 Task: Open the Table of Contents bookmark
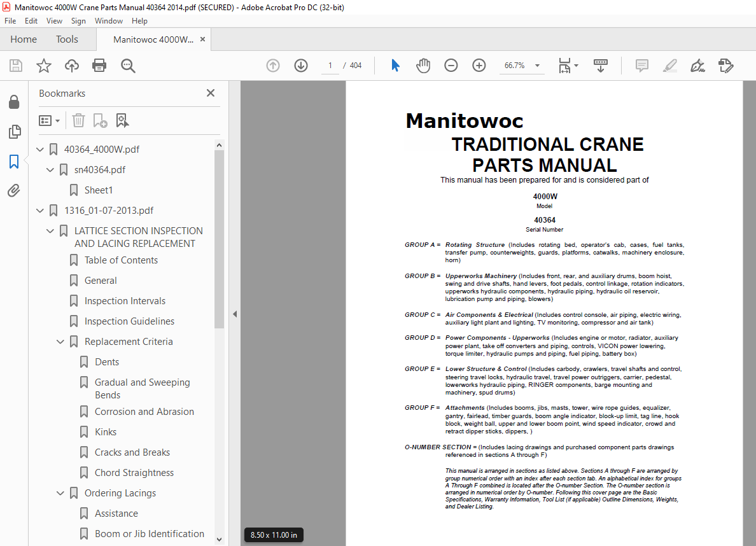tap(121, 260)
